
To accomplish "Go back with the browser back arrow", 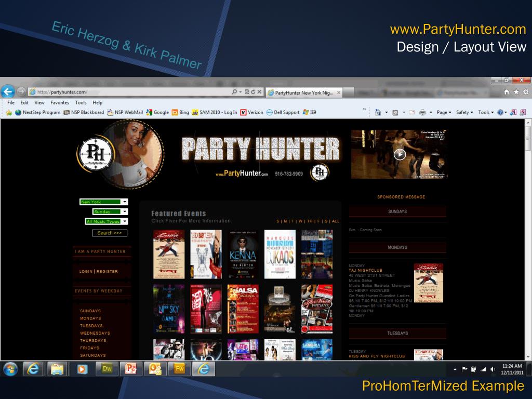I will tap(7, 91).
